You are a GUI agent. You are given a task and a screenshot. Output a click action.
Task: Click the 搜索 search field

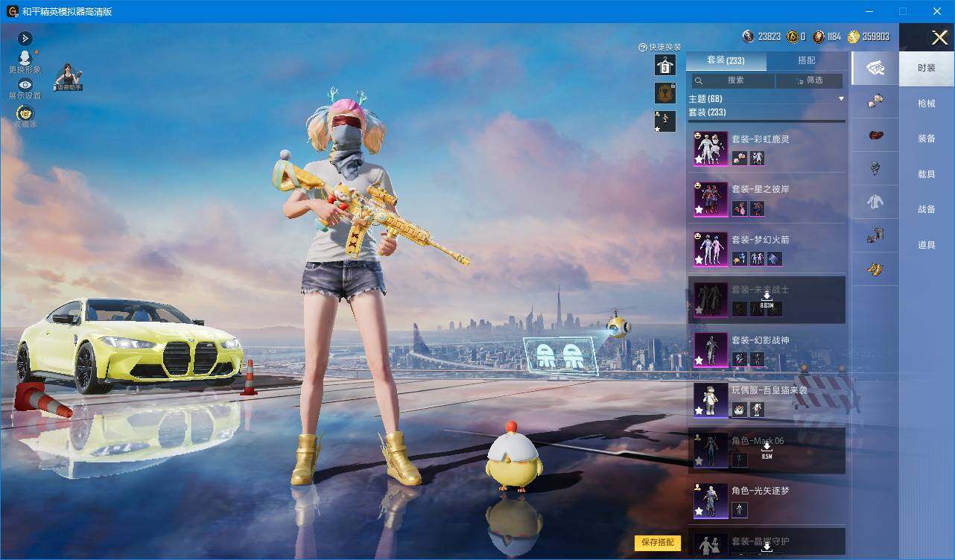pyautogui.click(x=733, y=80)
